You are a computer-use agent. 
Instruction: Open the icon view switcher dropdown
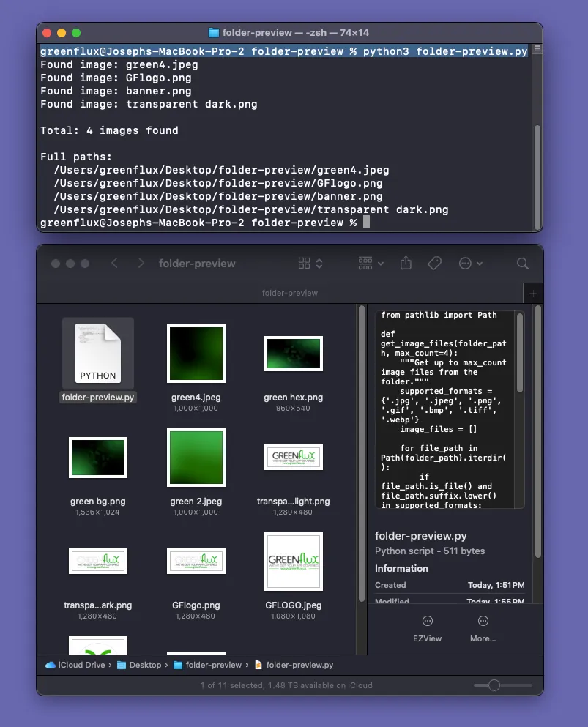pyautogui.click(x=310, y=264)
